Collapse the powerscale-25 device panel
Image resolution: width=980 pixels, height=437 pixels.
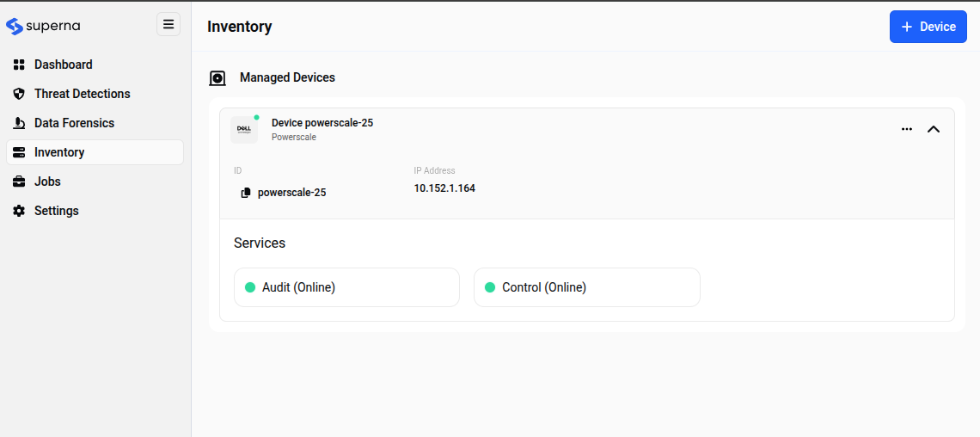coord(934,129)
